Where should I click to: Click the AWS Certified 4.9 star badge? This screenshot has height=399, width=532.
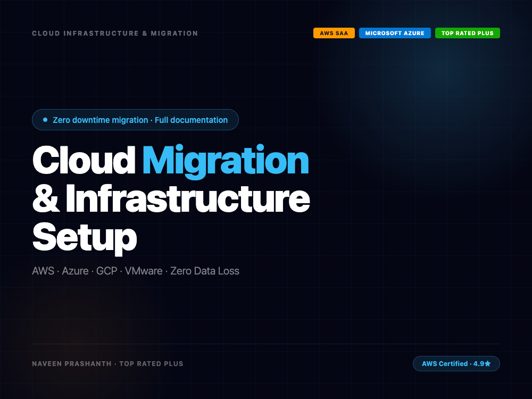pyautogui.click(x=456, y=363)
